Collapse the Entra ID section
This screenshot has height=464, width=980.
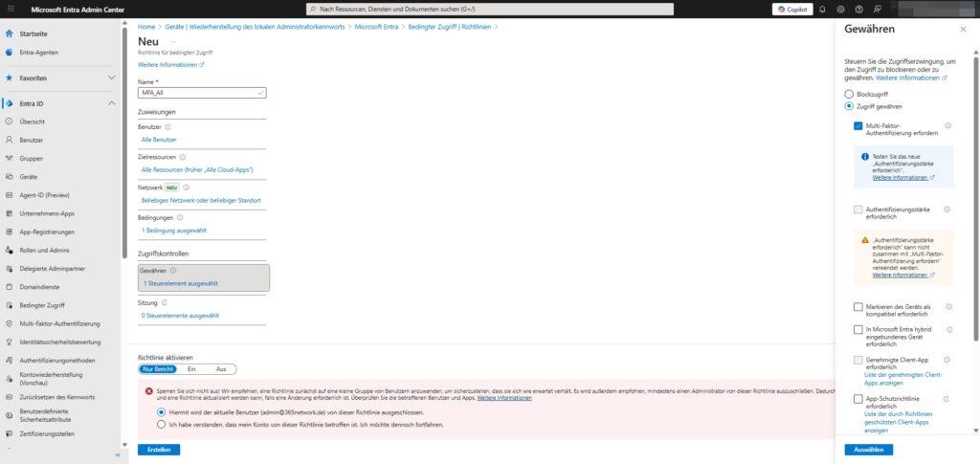112,103
